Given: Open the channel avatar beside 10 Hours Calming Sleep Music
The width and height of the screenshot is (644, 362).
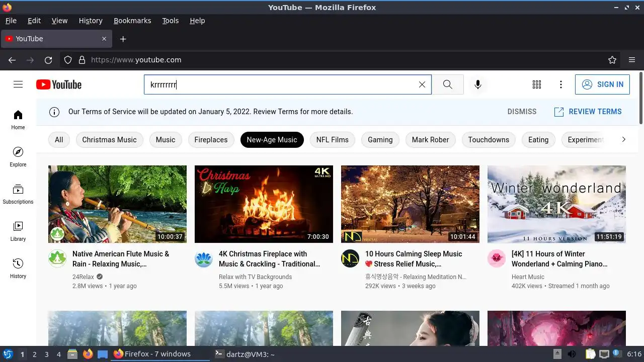Looking at the screenshot, I should click(x=350, y=258).
